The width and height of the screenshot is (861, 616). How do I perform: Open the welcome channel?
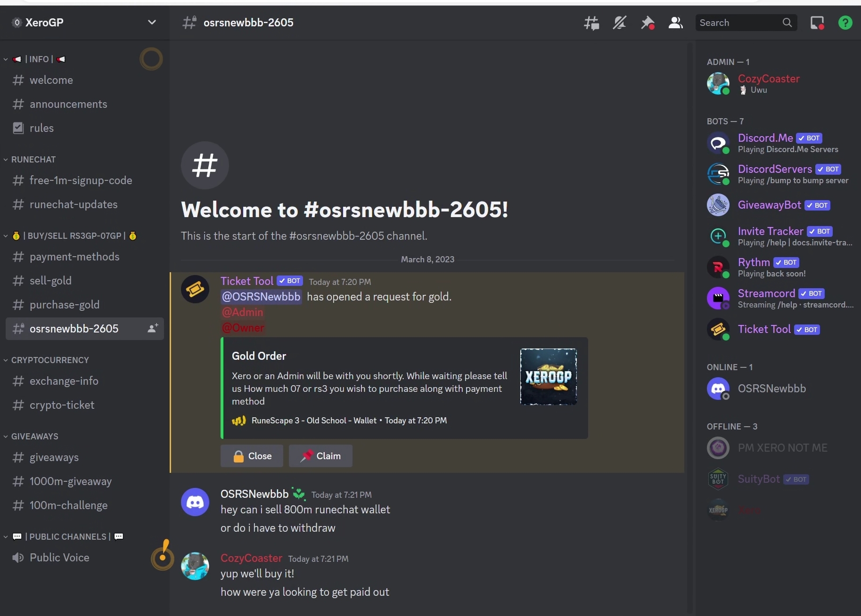85,80
